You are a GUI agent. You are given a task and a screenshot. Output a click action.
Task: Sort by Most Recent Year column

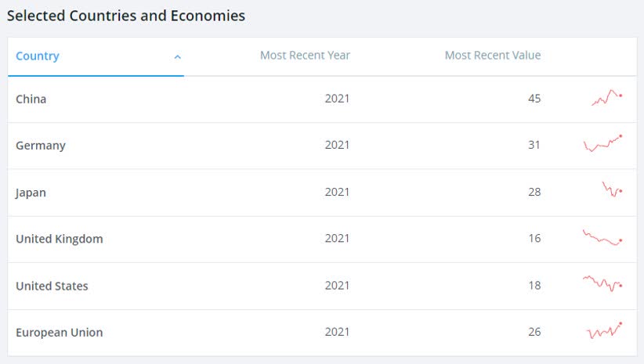[306, 55]
